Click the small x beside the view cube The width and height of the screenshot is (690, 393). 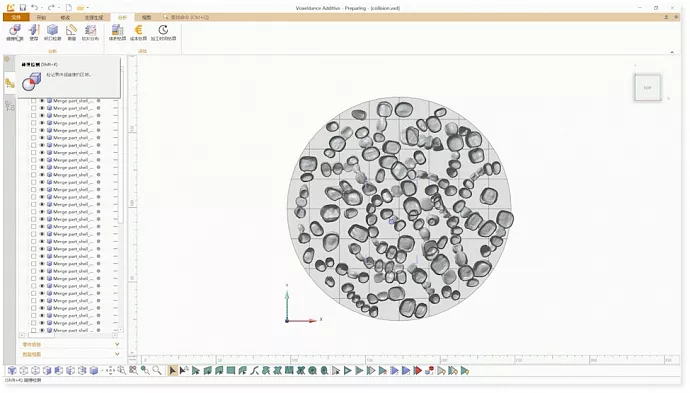[668, 99]
